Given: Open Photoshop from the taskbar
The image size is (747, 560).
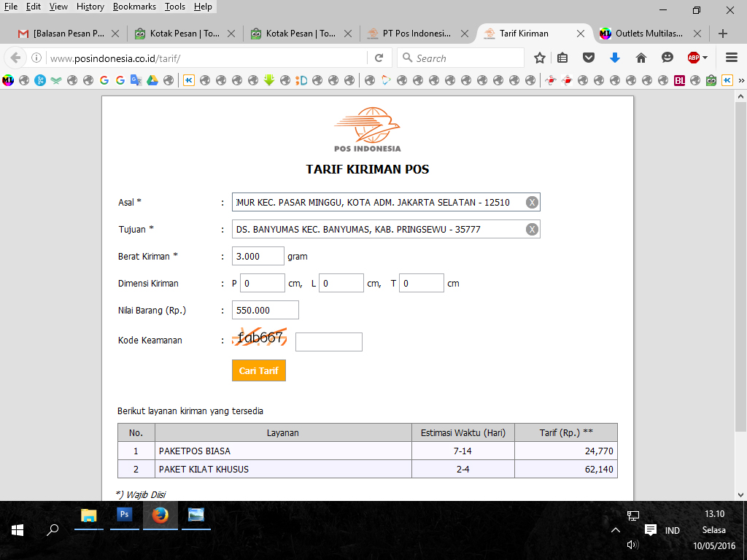Looking at the screenshot, I should [x=124, y=515].
